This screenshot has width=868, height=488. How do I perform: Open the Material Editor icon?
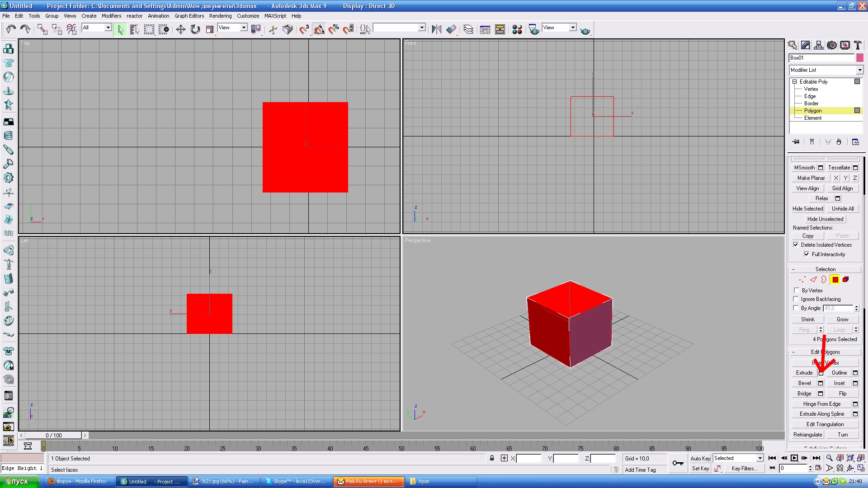coord(517,29)
